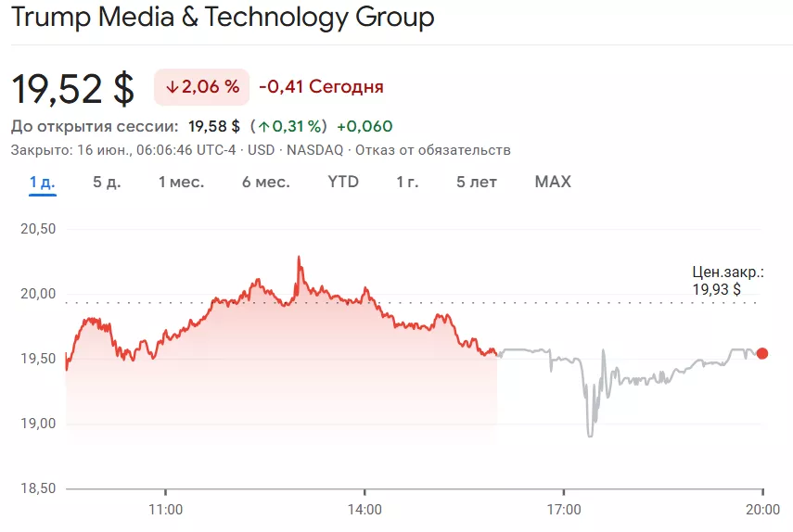
Task: Show the MAX price history
Action: point(553,182)
